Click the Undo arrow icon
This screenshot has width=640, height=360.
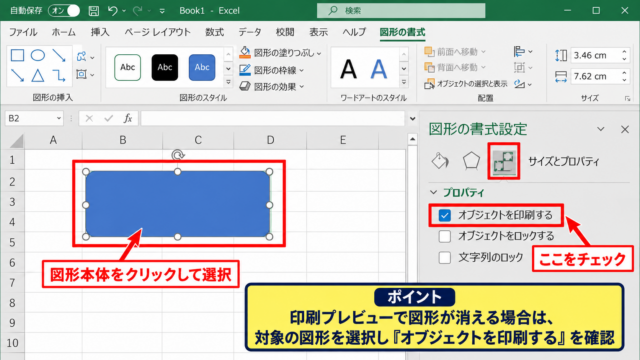tap(113, 11)
